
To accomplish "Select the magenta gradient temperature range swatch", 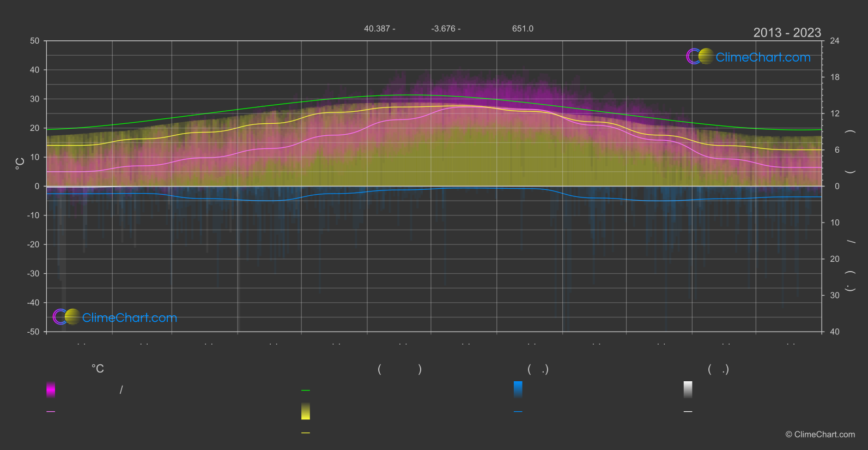I will pos(51,389).
